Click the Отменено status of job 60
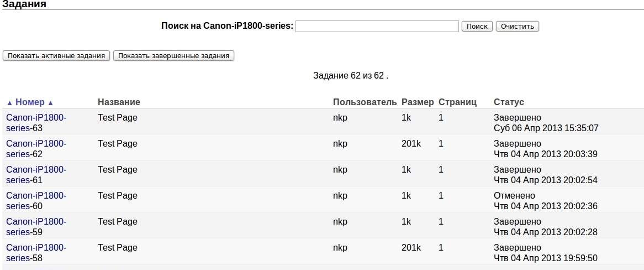 click(514, 195)
